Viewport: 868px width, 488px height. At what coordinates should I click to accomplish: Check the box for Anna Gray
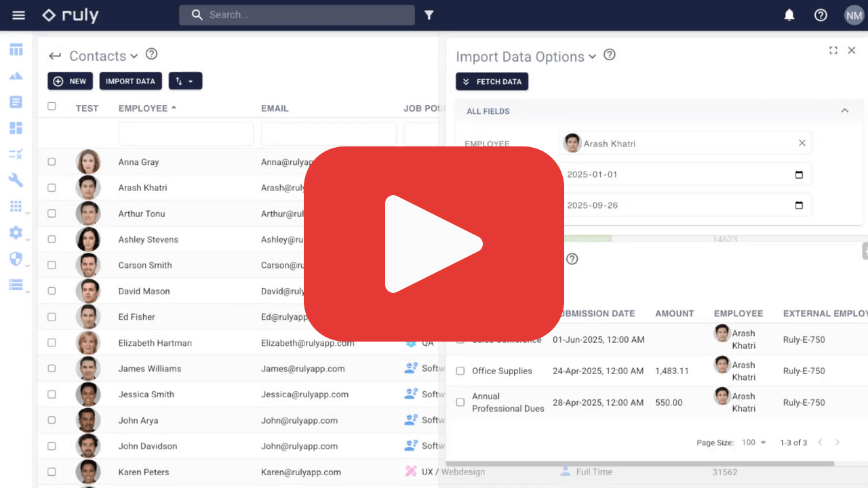pos(52,162)
